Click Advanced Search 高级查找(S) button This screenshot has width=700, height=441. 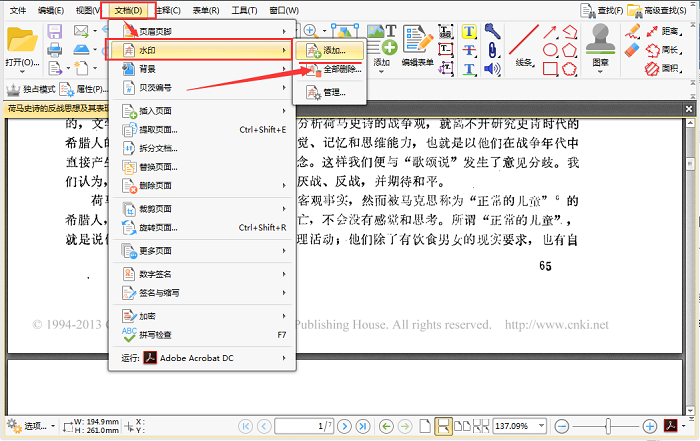click(x=657, y=10)
